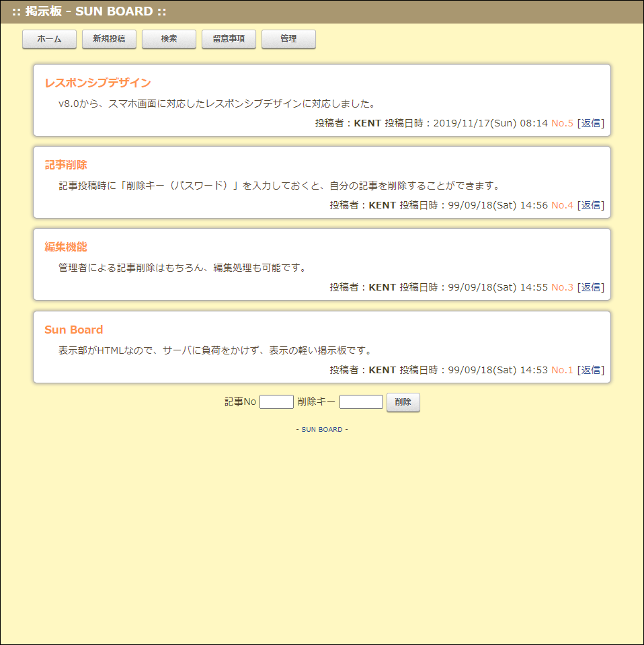Click the Sun Board post heading
The image size is (644, 645).
point(74,330)
